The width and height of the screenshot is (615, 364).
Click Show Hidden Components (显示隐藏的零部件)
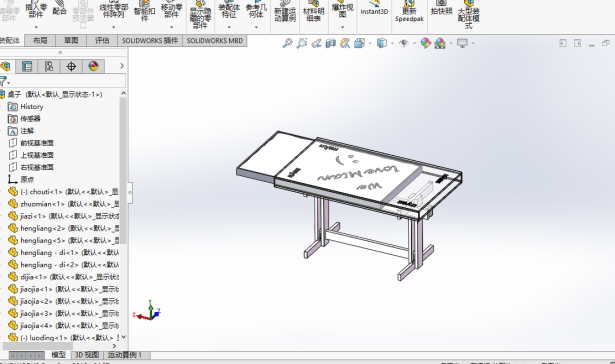200,15
